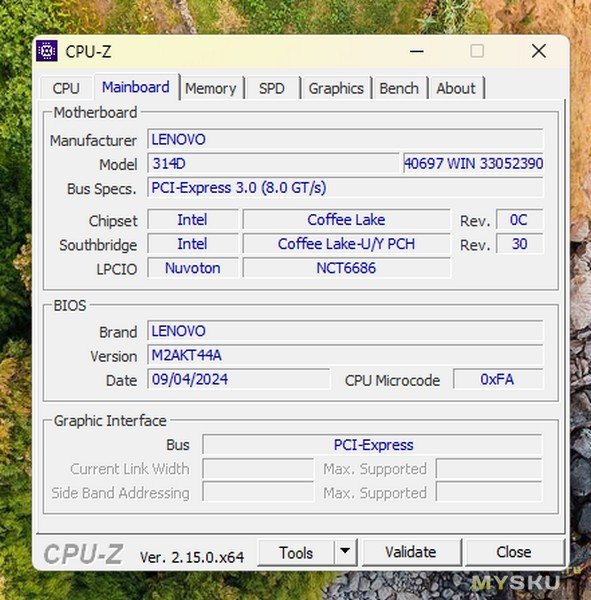The width and height of the screenshot is (591, 600).
Task: Click the Tools button
Action: click(x=296, y=552)
